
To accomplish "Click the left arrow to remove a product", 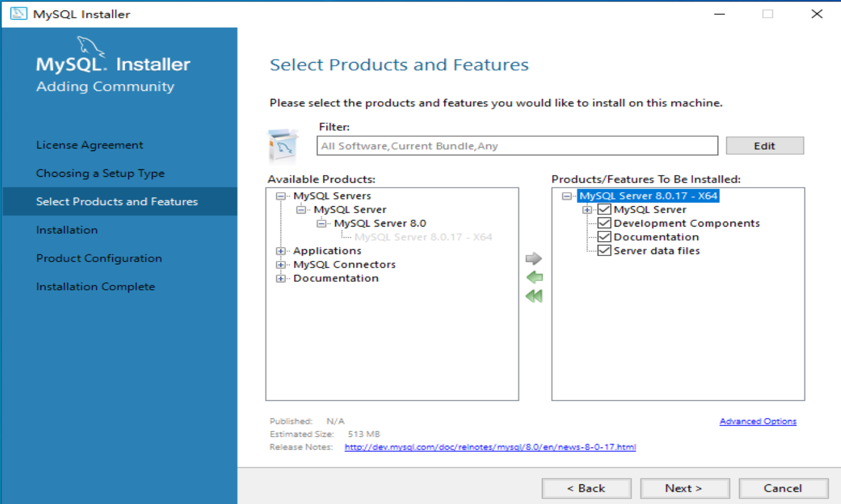I will (x=533, y=277).
